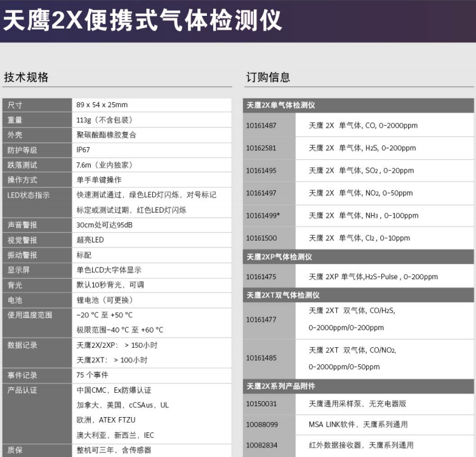Select the MSA LINK软件 accessory entry

[x=358, y=424]
